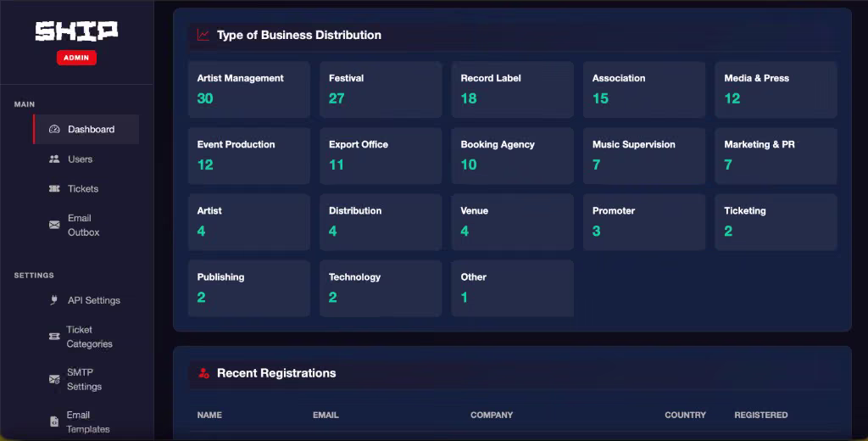Click the Association card
The width and height of the screenshot is (868, 441).
click(644, 89)
